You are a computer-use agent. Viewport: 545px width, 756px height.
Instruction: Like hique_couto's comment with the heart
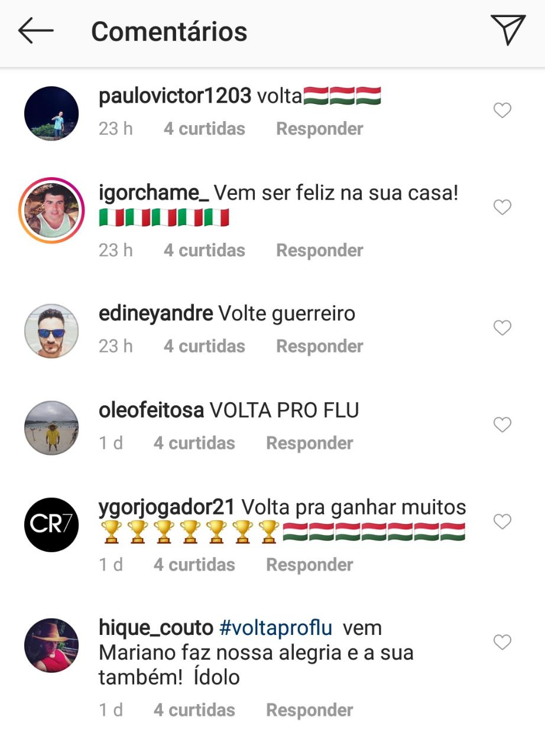502,642
